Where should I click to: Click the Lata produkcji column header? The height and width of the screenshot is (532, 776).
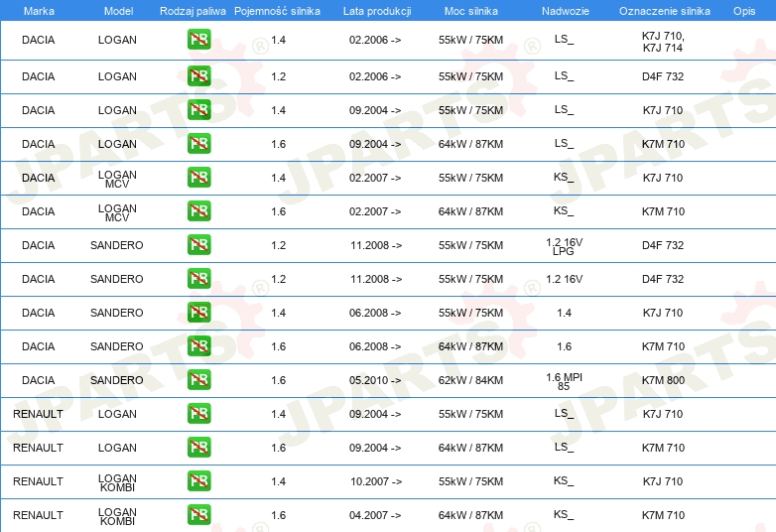pyautogui.click(x=377, y=11)
